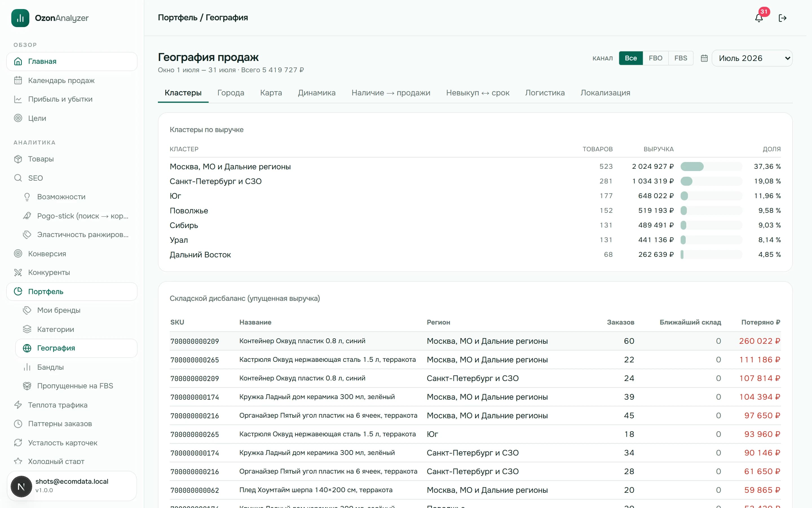Switch to the Кластеры tab
The width and height of the screenshot is (812, 508).
[183, 93]
